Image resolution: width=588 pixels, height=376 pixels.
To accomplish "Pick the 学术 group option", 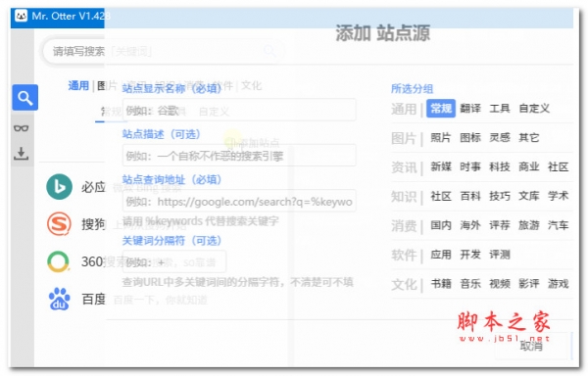I will point(558,196).
